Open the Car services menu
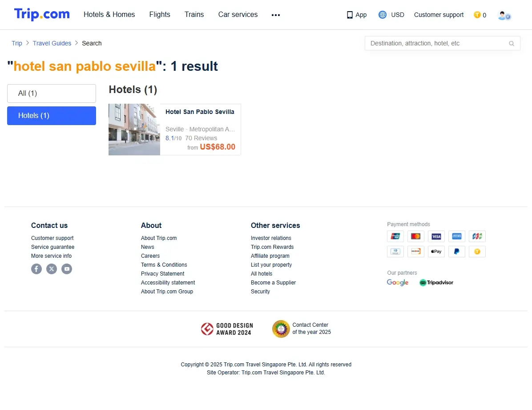The height and width of the screenshot is (410, 532). click(x=238, y=15)
